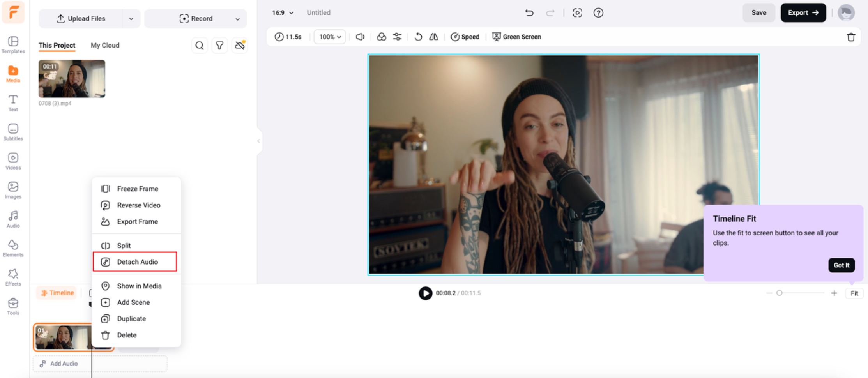Image resolution: width=868 pixels, height=378 pixels.
Task: Open the Tools sidebar panel
Action: tap(13, 306)
